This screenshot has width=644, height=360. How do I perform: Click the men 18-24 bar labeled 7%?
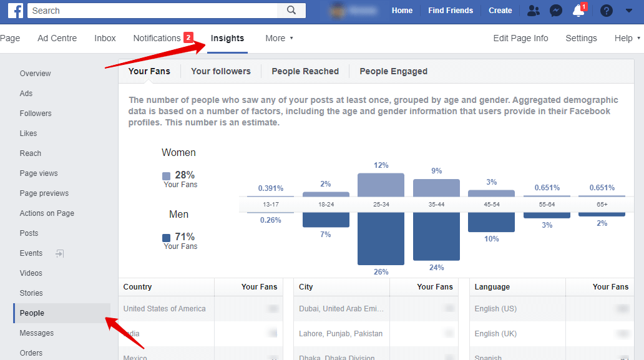click(x=326, y=220)
